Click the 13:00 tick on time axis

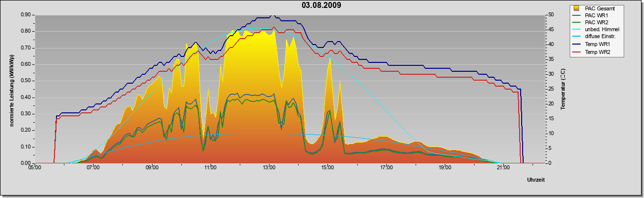click(269, 167)
